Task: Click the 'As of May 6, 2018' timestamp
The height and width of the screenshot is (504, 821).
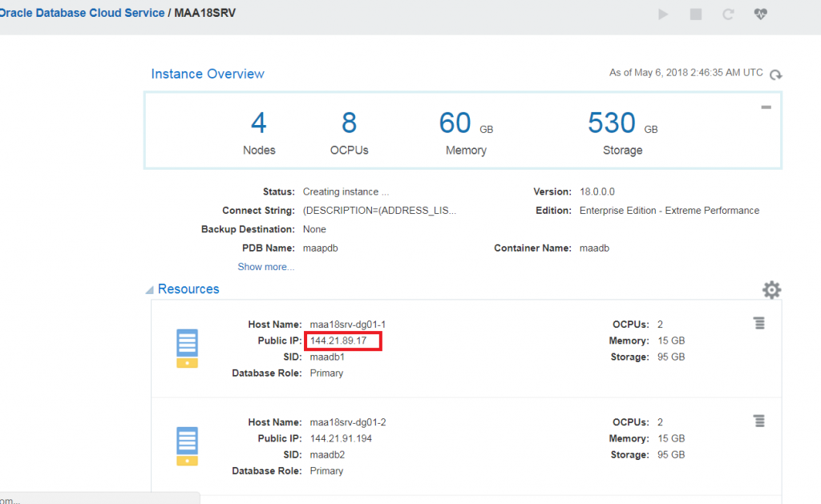Action: (x=686, y=73)
